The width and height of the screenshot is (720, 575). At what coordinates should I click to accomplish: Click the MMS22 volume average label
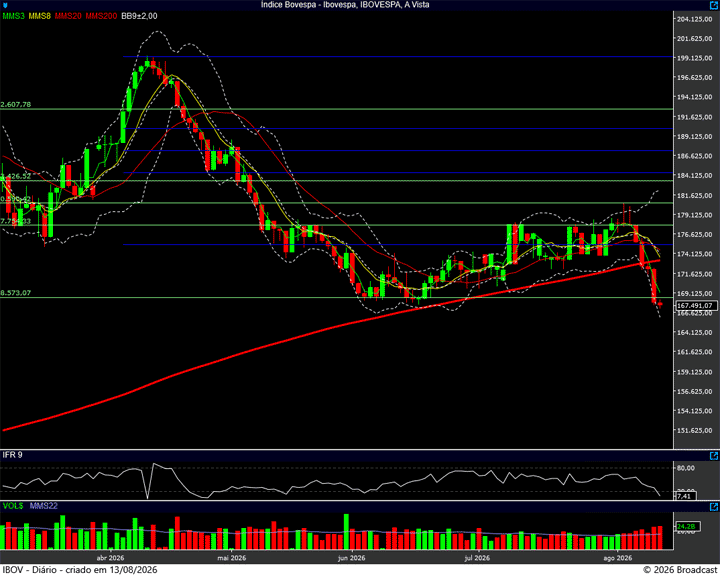point(44,506)
